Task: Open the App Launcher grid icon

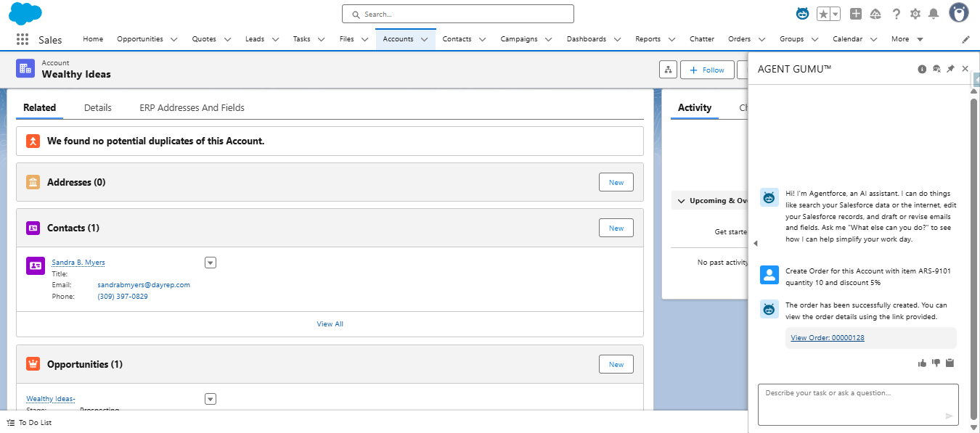Action: pos(23,38)
